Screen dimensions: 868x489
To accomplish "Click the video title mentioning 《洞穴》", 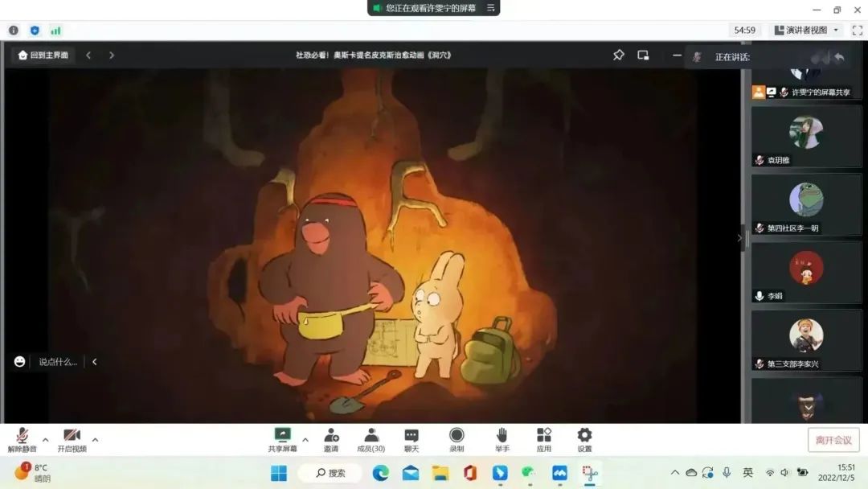I will pyautogui.click(x=374, y=55).
